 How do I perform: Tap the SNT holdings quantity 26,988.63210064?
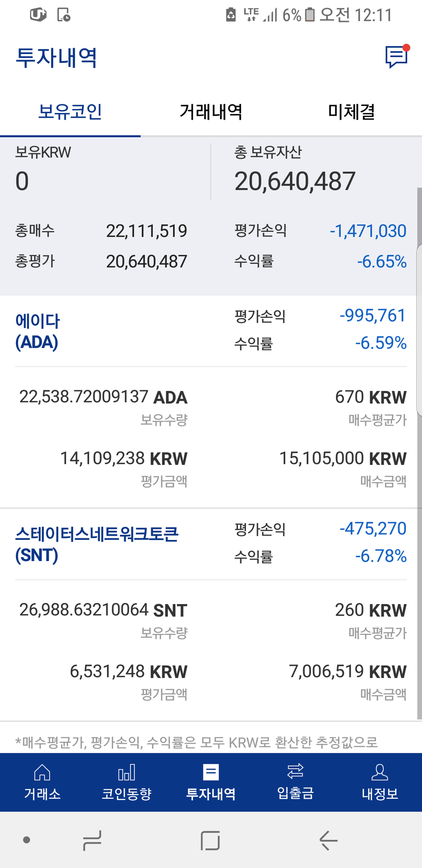tap(84, 610)
